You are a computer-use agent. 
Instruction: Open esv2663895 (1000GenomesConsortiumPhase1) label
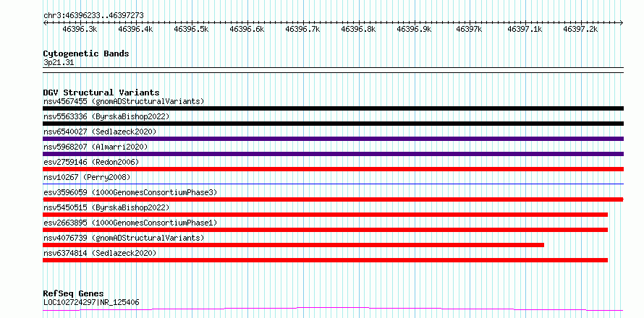tap(130, 223)
